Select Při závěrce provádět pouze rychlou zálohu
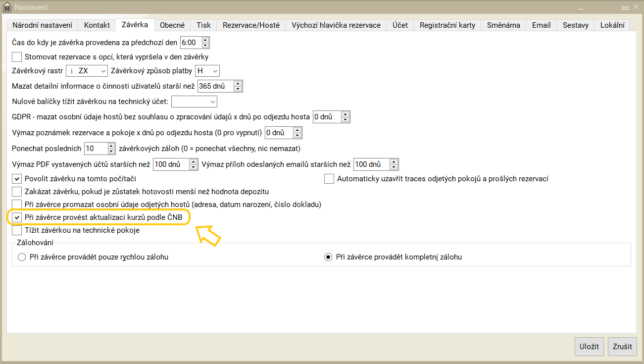The height and width of the screenshot is (364, 644). click(x=21, y=257)
